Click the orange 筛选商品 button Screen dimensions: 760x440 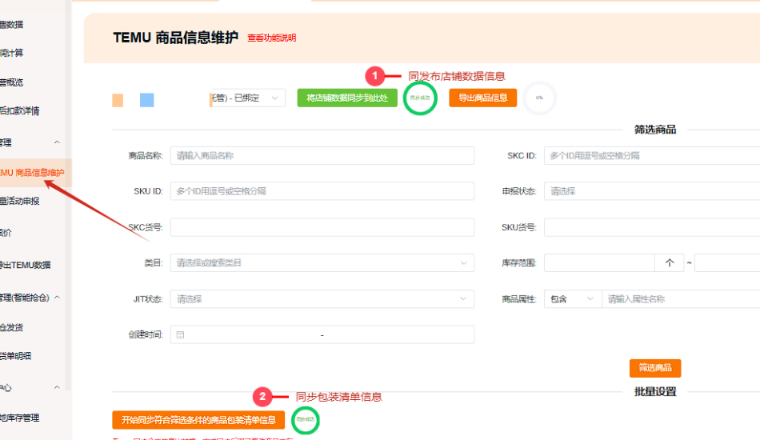tap(655, 368)
